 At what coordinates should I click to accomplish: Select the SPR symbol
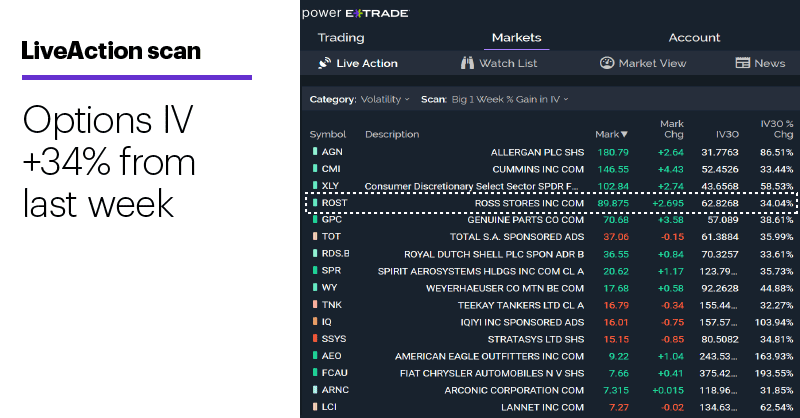pyautogui.click(x=331, y=271)
